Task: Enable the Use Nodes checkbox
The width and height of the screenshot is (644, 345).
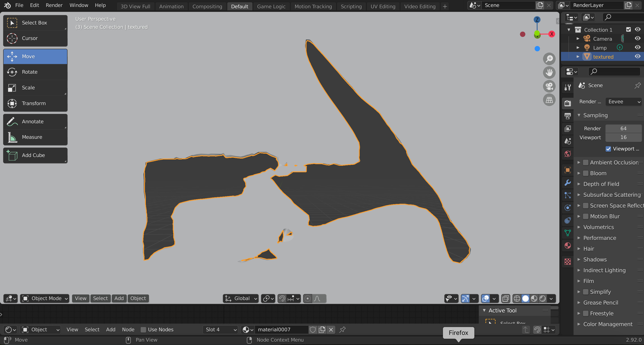Action: pos(143,330)
